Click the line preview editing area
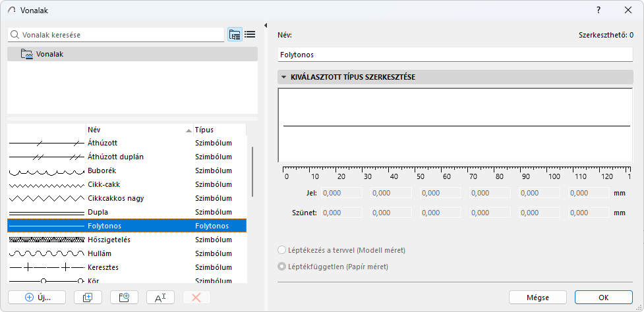This screenshot has width=644, height=312. (455, 125)
